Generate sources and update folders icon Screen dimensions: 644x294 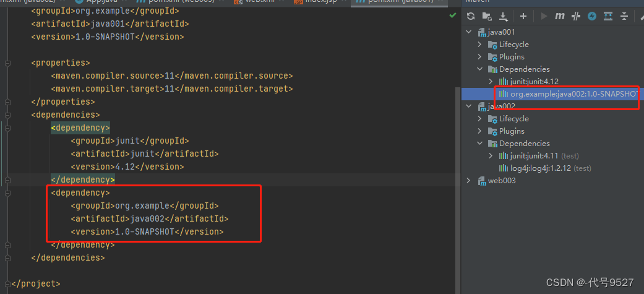click(x=487, y=17)
